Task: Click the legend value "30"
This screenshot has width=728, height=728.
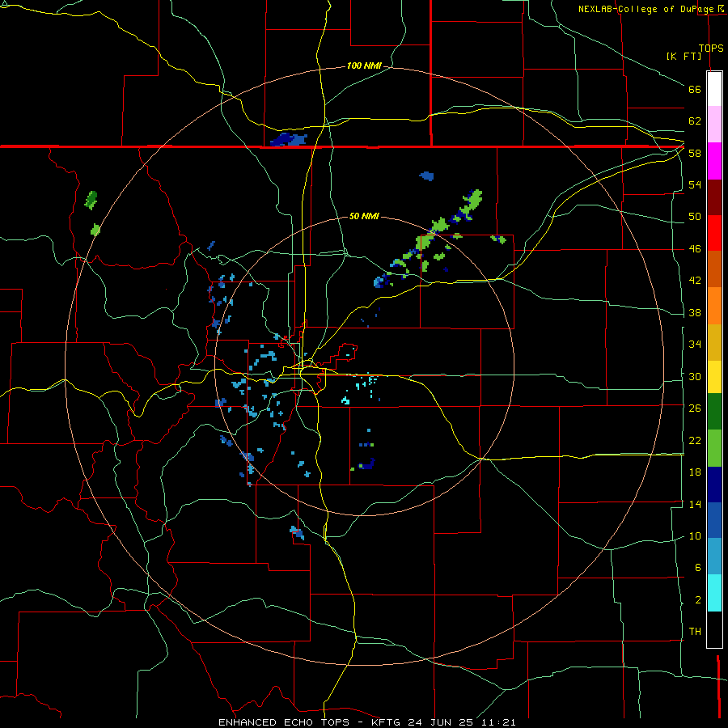Action: [695, 376]
